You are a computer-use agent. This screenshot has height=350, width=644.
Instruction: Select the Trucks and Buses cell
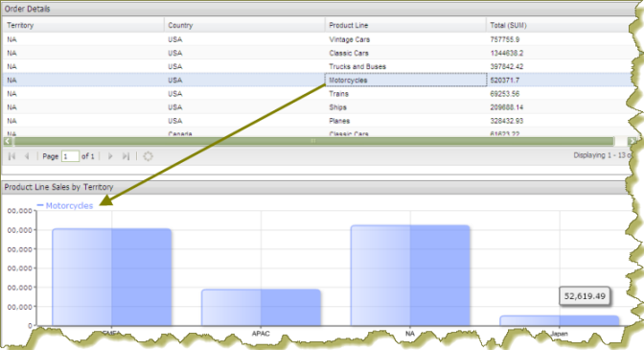(357, 66)
